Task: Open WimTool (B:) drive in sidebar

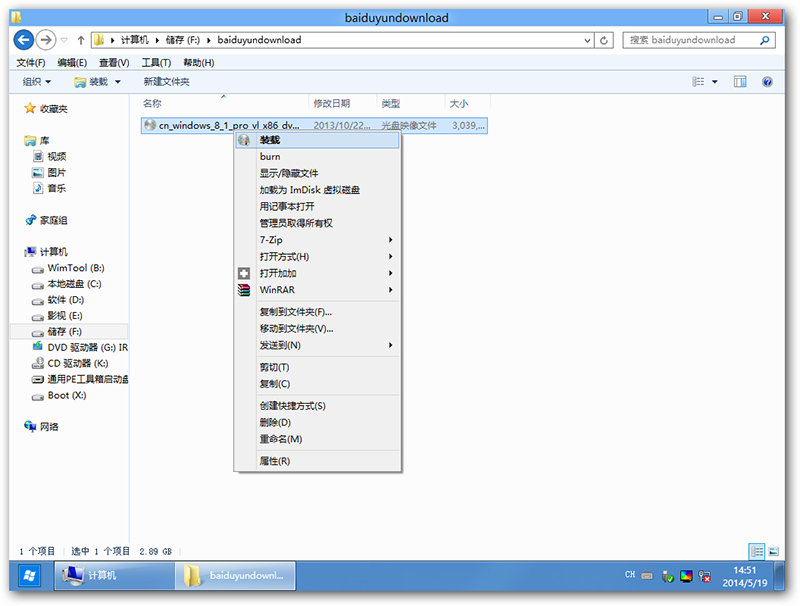Action: (75, 268)
